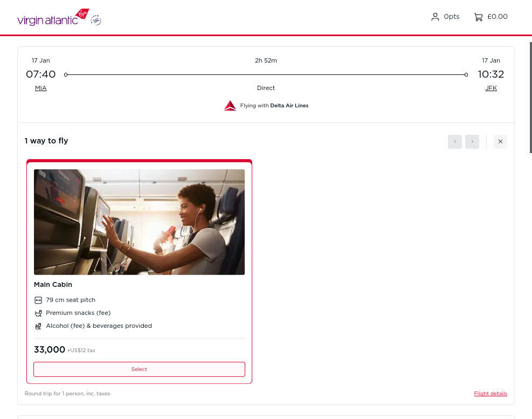Viewport: 532px width, 419px height.
Task: Click the '+US$12 tax' text
Action: 81,351
